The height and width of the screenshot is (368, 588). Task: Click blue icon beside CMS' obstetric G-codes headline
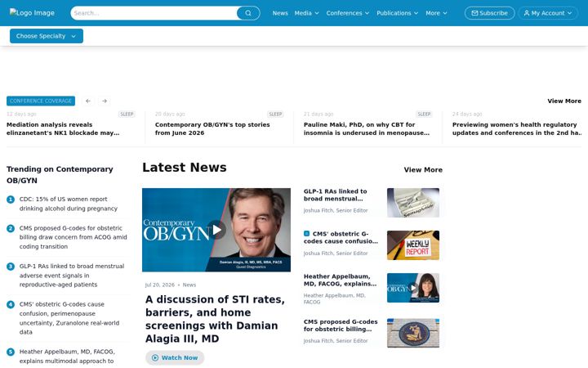pyautogui.click(x=307, y=234)
